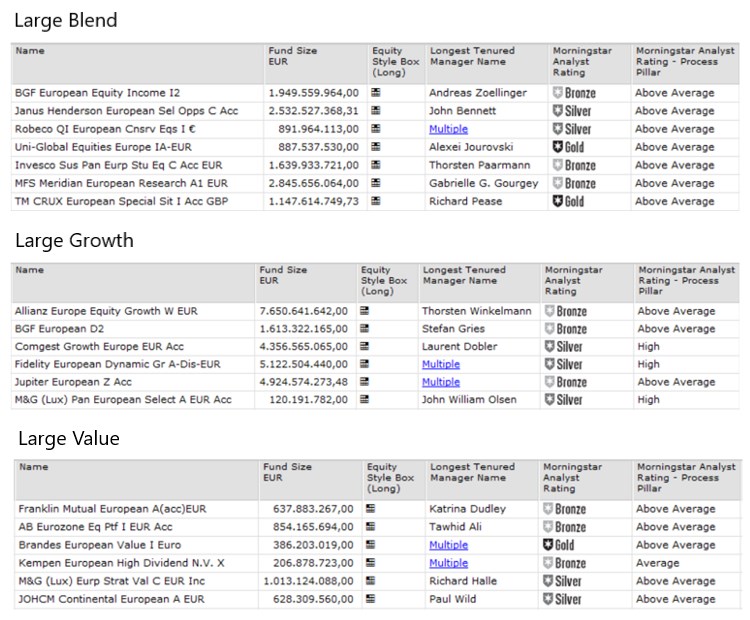
Task: Click style box icon for Allianz Europe Equity Growth
Action: point(364,311)
